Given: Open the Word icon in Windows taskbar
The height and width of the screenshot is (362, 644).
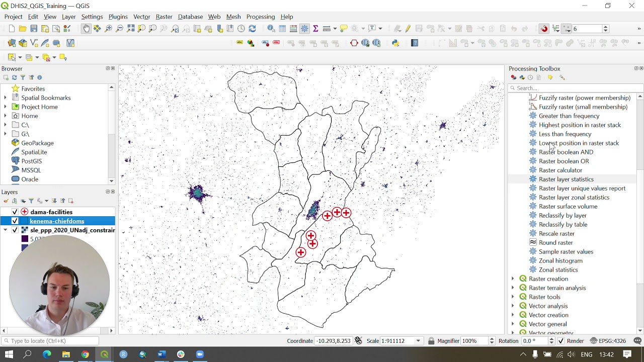Looking at the screenshot, I should [162, 354].
